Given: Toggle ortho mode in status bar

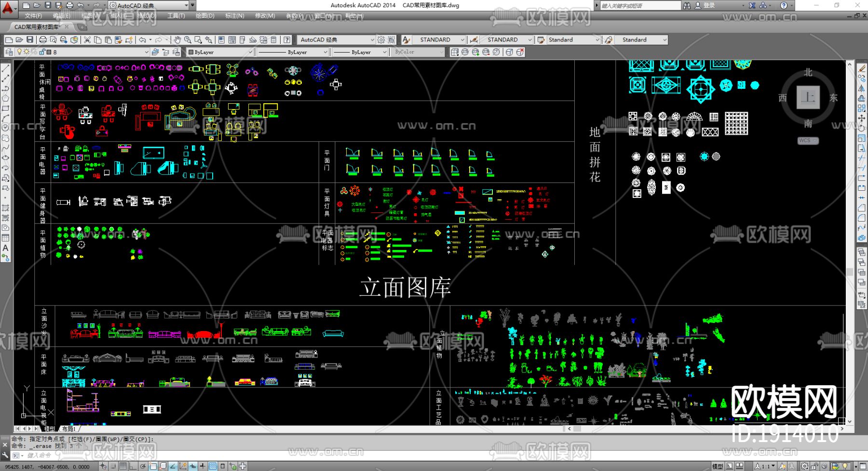Looking at the screenshot, I should [133, 466].
